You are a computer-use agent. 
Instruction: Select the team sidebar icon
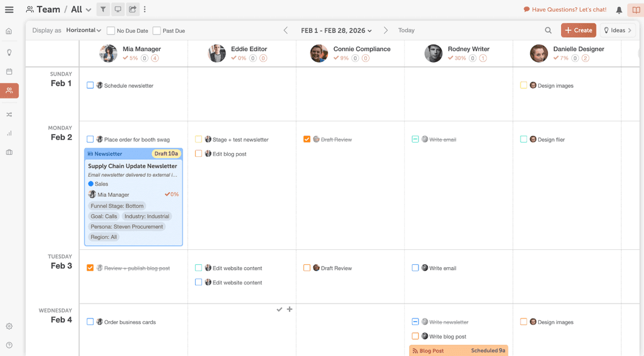click(x=9, y=91)
